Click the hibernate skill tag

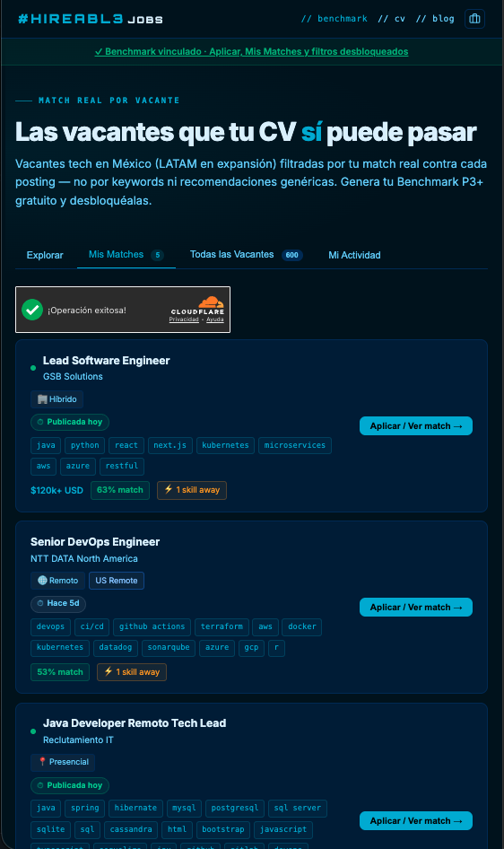tap(135, 809)
